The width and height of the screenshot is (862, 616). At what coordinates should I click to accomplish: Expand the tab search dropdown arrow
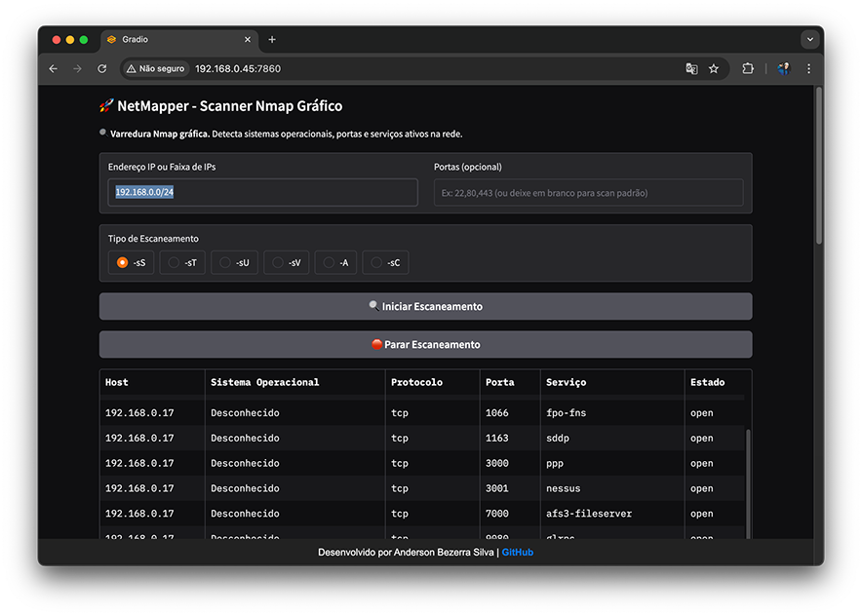tap(809, 40)
